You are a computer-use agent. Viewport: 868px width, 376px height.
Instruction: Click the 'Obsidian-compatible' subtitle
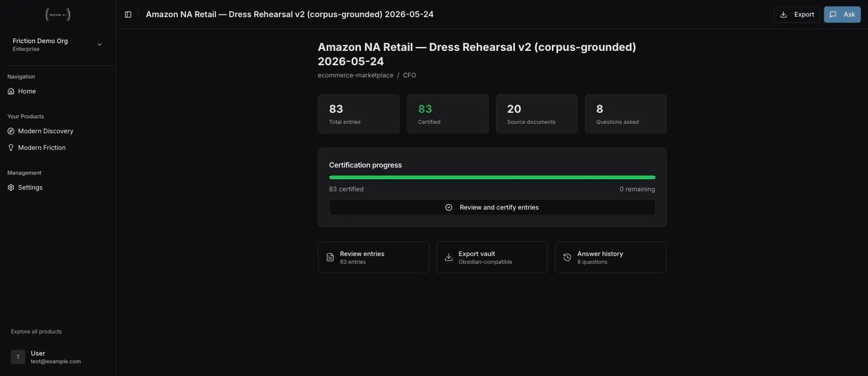click(485, 262)
